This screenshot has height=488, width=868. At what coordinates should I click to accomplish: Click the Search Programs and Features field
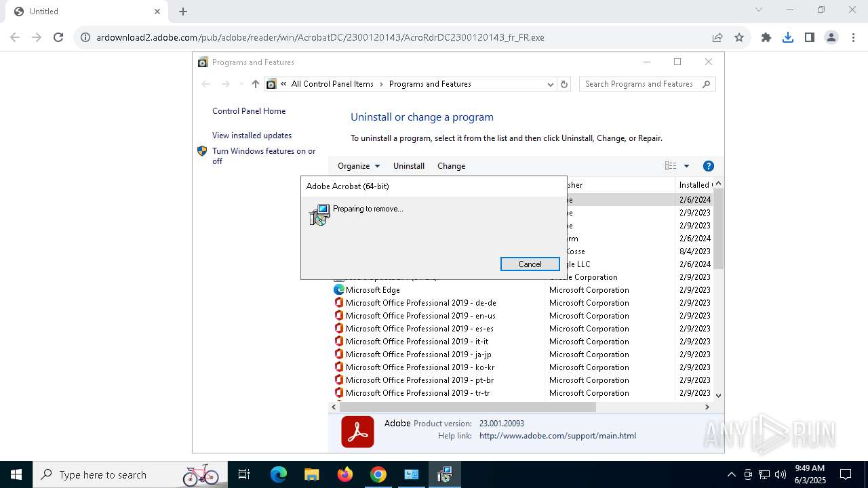click(x=641, y=84)
